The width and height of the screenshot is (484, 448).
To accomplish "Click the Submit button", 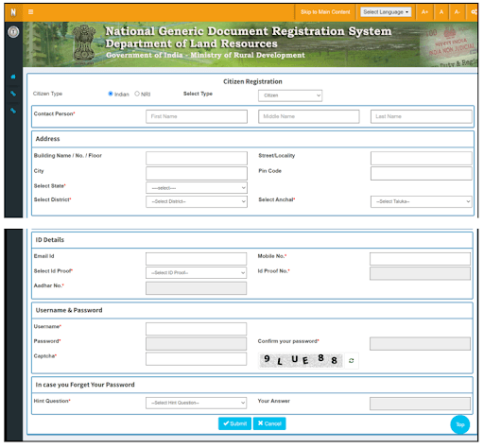I will (234, 423).
